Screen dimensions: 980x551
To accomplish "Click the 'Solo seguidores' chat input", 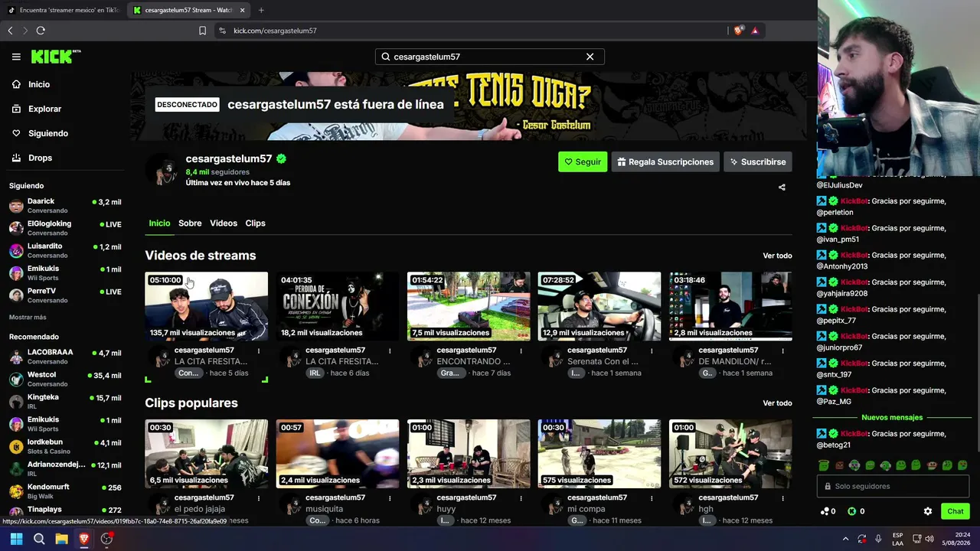I will point(893,486).
